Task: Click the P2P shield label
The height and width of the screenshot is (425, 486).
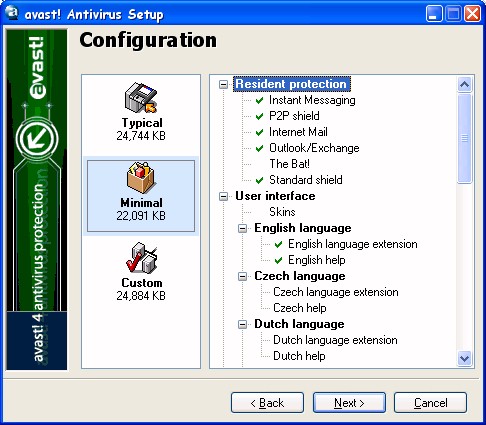Action: coord(294,116)
